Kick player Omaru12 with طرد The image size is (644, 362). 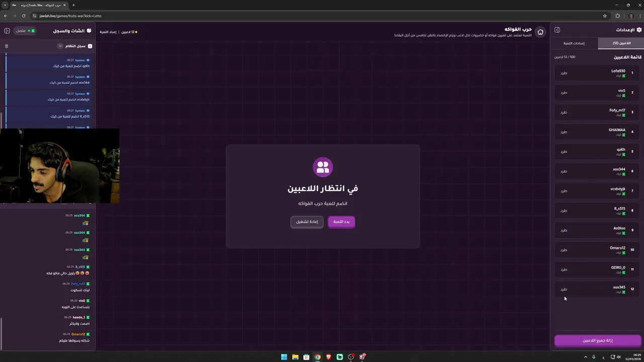coord(563,250)
